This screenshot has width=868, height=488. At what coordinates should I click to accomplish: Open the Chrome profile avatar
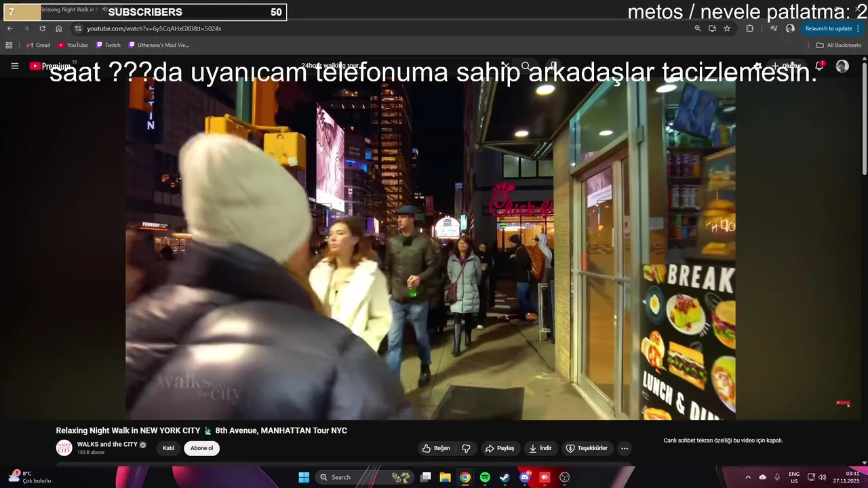click(790, 28)
